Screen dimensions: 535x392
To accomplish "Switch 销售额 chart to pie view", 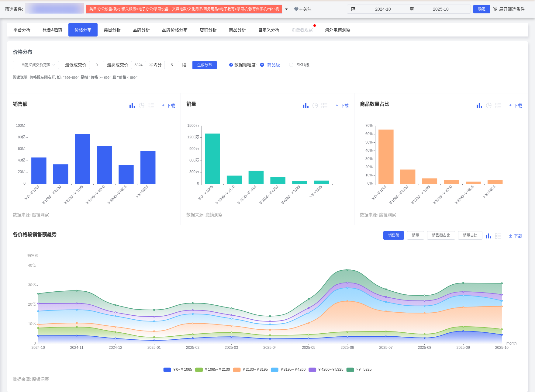I will point(142,106).
